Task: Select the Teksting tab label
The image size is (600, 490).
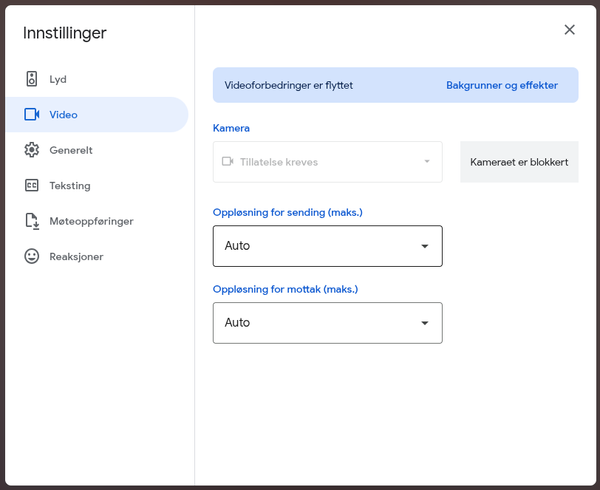Action: pos(70,186)
